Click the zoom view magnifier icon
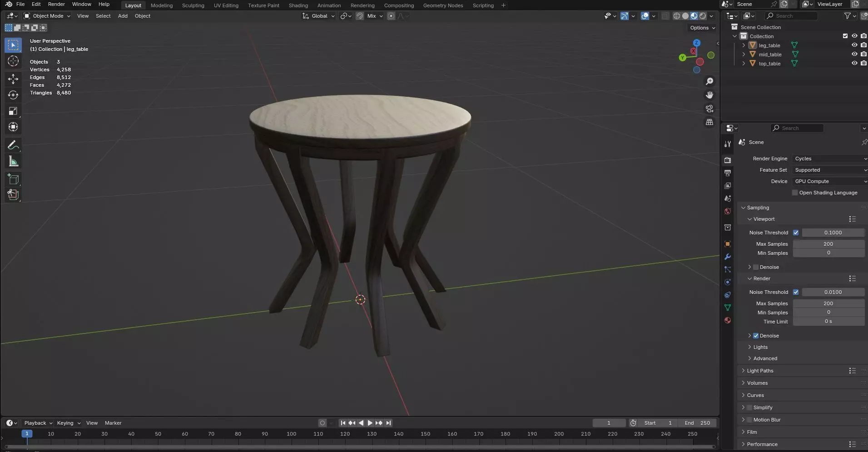 [709, 81]
